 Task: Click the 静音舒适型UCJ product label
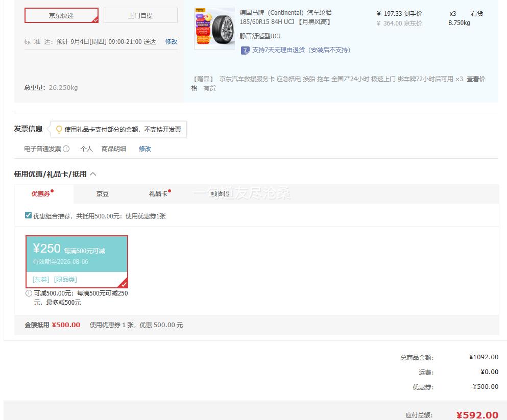tap(260, 36)
